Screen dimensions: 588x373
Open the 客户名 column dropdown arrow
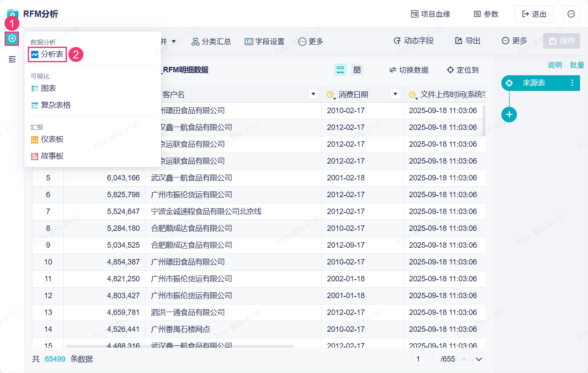coord(313,94)
